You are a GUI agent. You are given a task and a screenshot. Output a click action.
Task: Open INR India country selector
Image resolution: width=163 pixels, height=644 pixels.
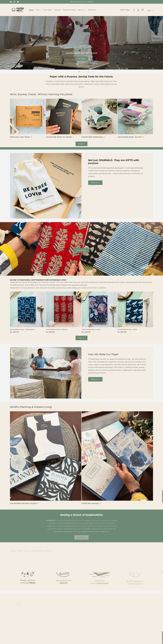pos(126,10)
